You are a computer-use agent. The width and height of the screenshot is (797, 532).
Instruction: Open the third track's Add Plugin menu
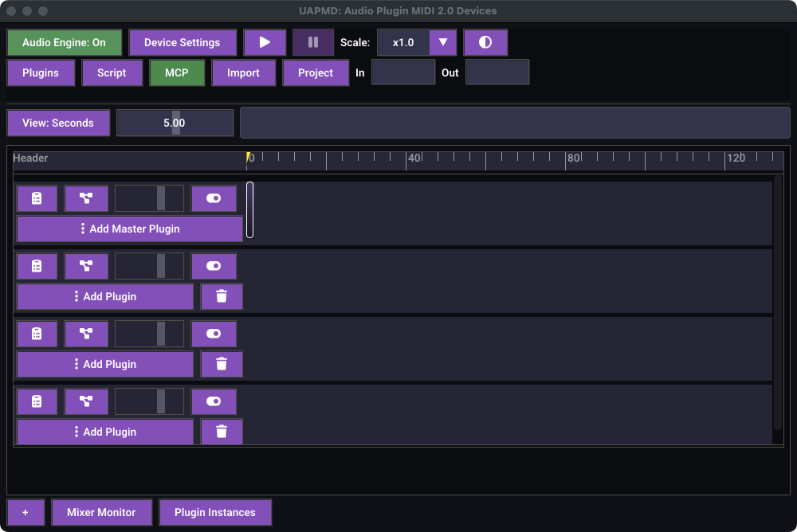pyautogui.click(x=105, y=432)
